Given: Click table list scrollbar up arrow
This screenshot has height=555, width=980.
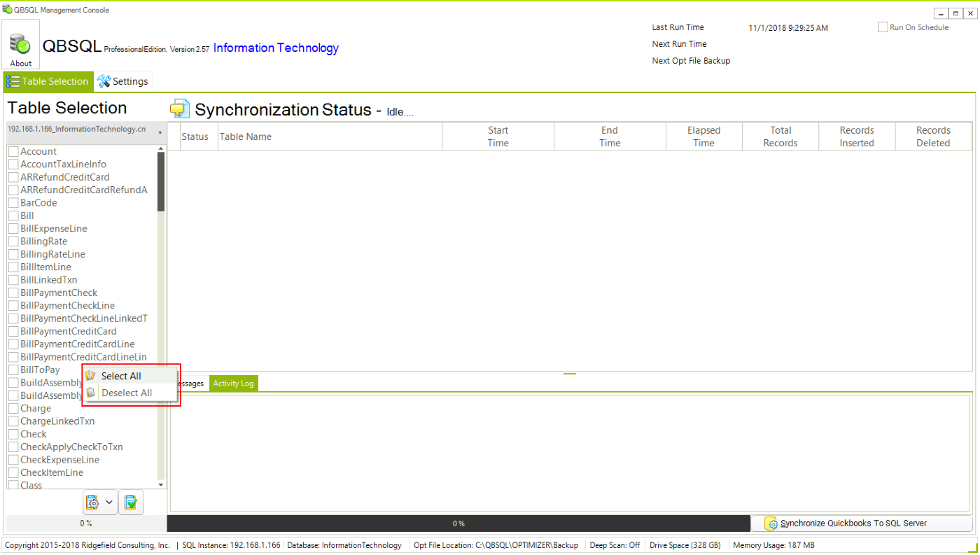Looking at the screenshot, I should [x=161, y=148].
